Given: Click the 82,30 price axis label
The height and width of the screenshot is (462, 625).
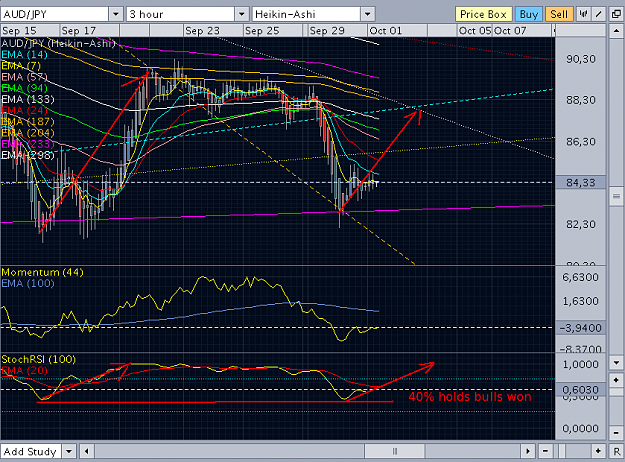Looking at the screenshot, I should 581,224.
